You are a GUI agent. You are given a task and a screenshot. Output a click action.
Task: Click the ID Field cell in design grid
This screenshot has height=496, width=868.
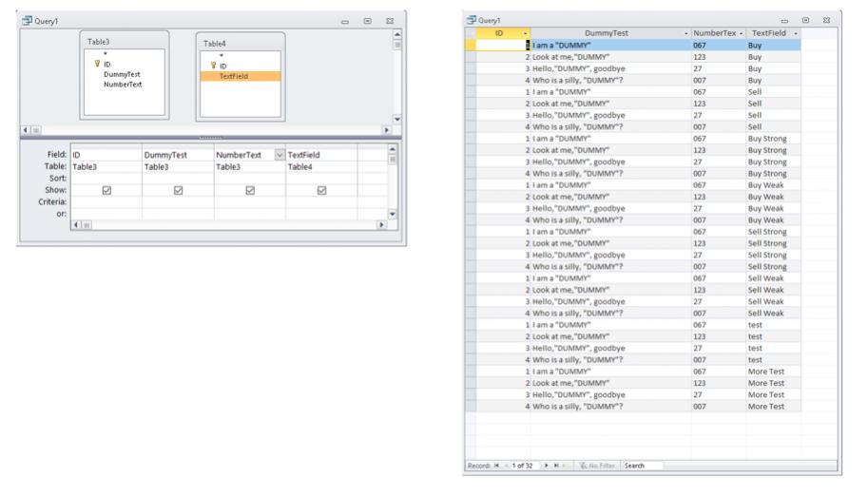[x=106, y=155]
